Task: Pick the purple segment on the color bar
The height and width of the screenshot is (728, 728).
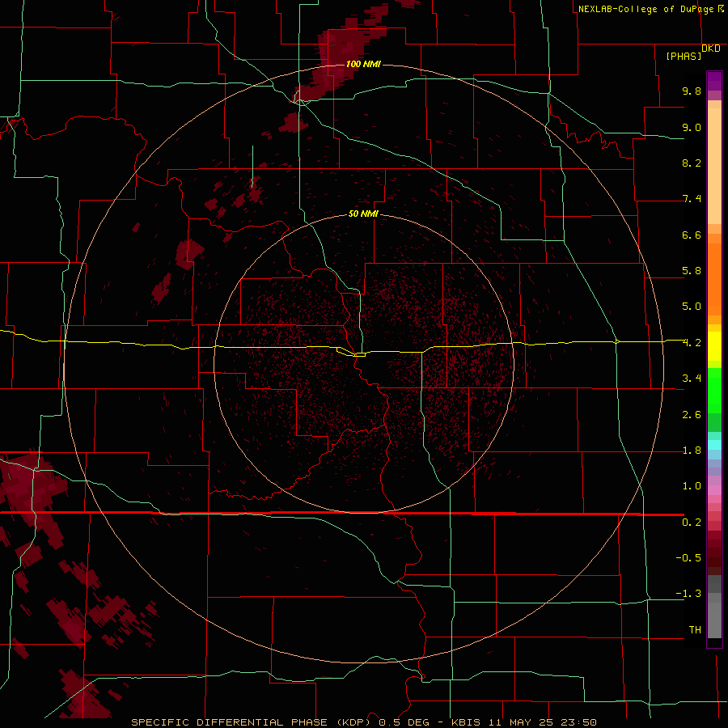Action: (x=714, y=81)
